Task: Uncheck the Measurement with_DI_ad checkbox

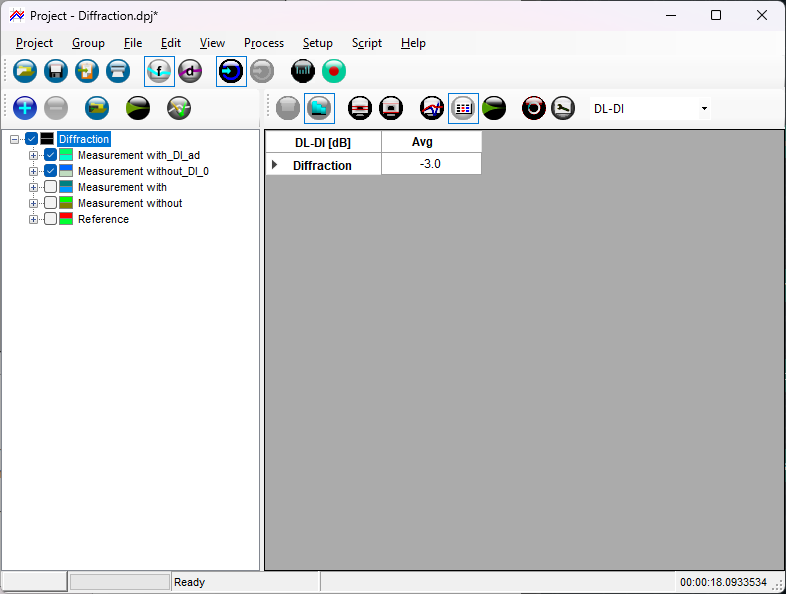Action: click(x=50, y=155)
